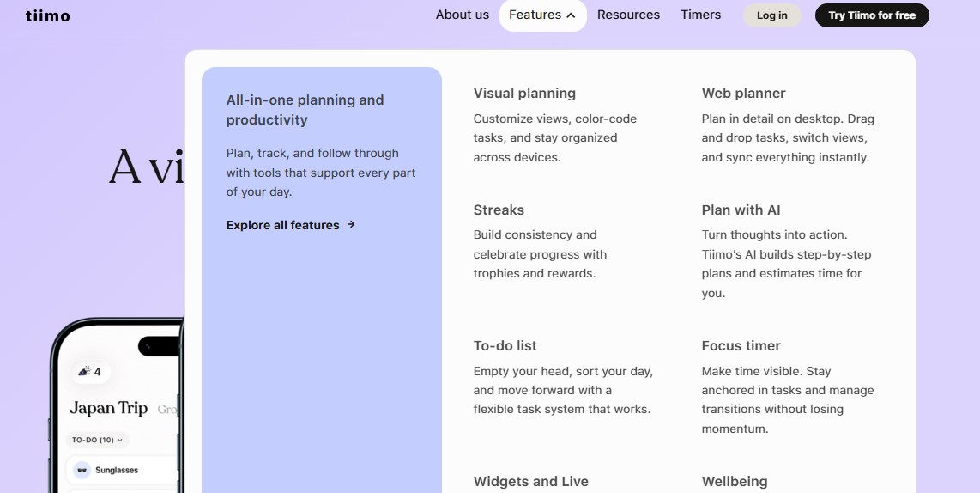The width and height of the screenshot is (980, 493).
Task: Click the tiimo logo
Action: pos(47,15)
